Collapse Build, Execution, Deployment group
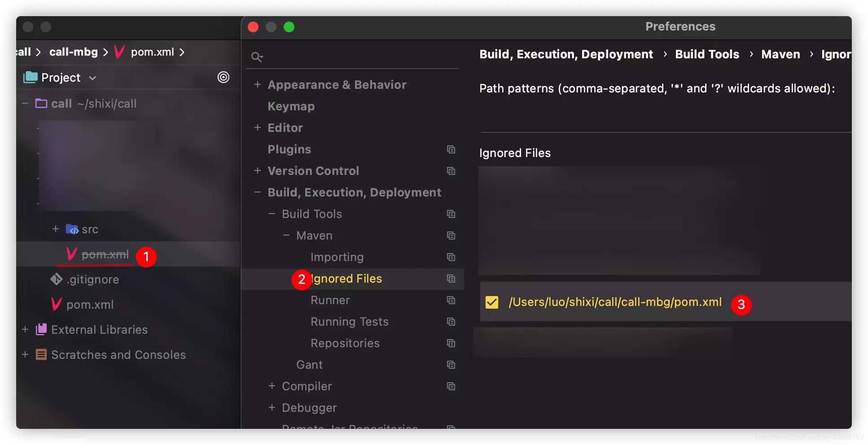 pyautogui.click(x=258, y=192)
